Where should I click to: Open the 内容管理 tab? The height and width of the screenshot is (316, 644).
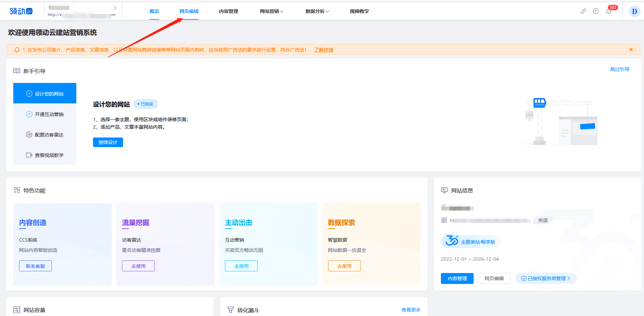tap(228, 11)
